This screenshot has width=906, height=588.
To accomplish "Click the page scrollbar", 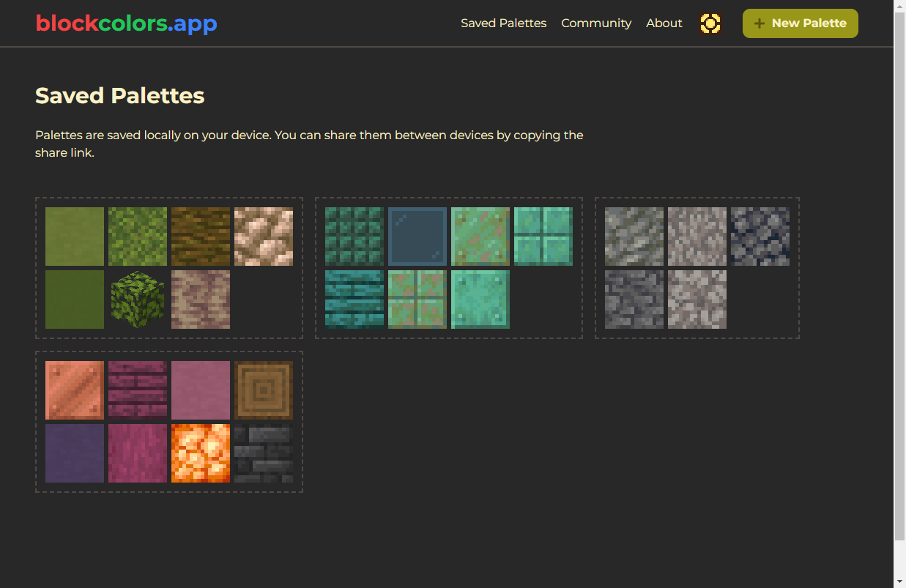I will [899, 293].
